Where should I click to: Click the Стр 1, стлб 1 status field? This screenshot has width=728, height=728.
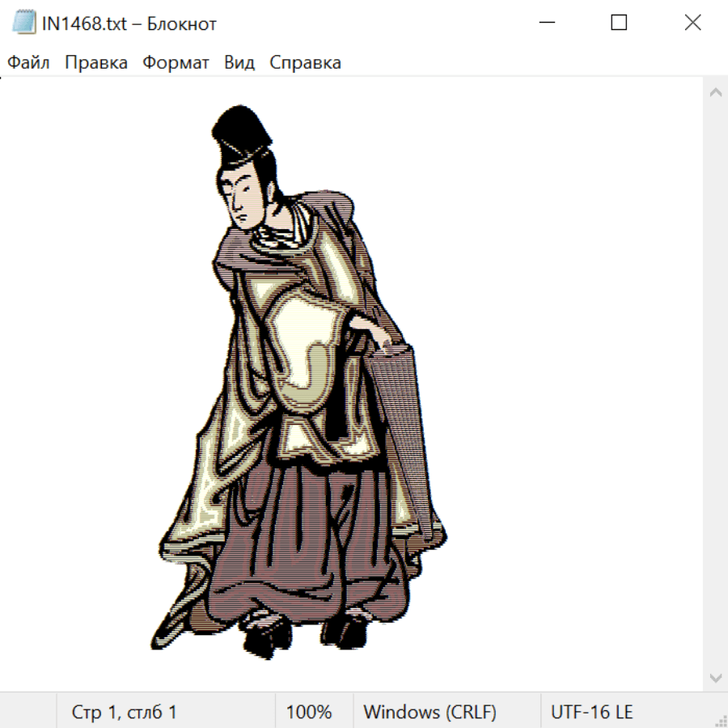[x=125, y=712]
